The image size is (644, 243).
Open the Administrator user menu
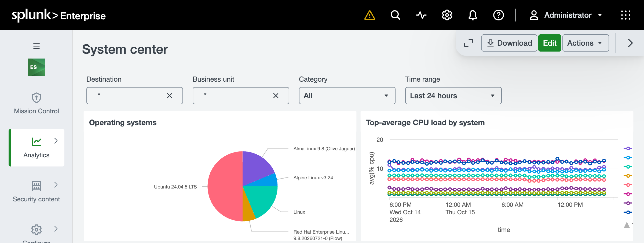566,15
